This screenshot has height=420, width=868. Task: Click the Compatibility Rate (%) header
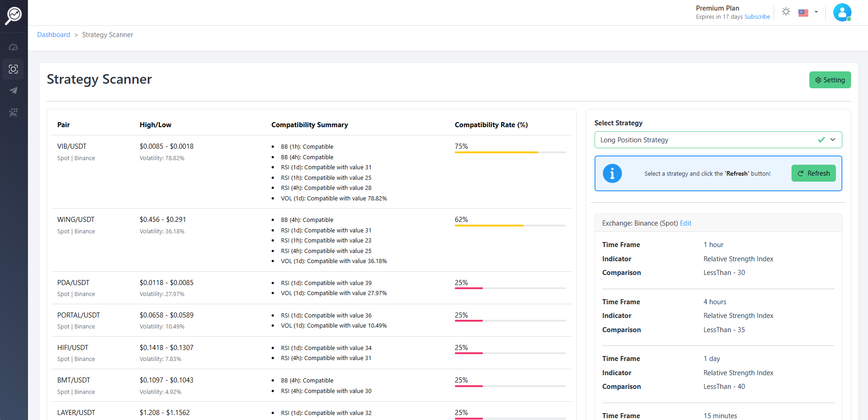coord(491,125)
